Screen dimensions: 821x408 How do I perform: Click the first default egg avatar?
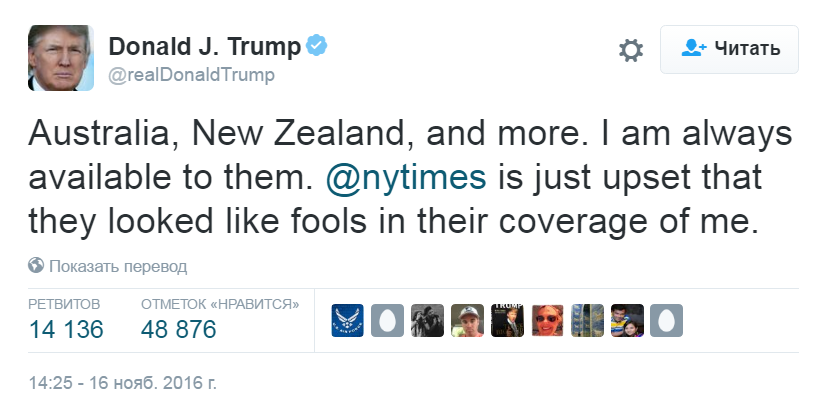(x=387, y=320)
